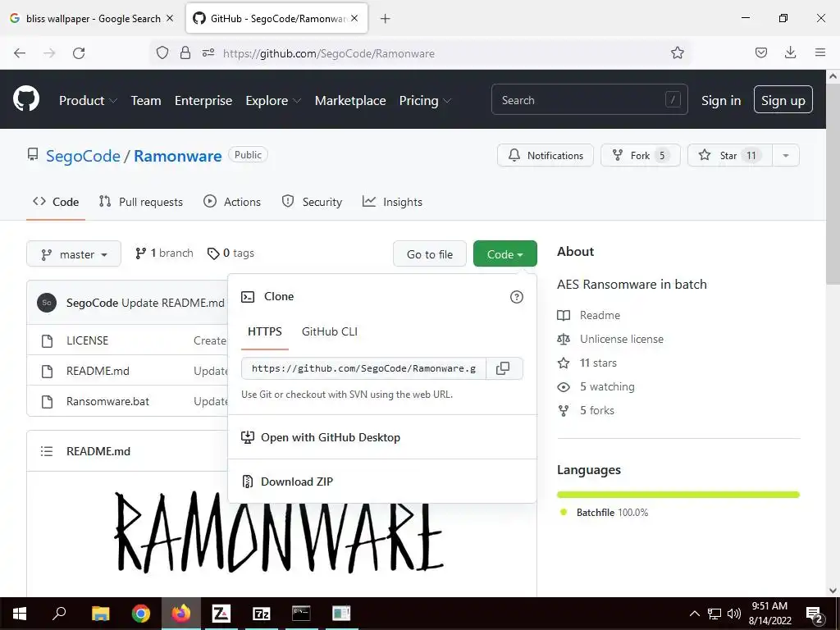840x630 pixels.
Task: Click the Sign in link
Action: coord(721,100)
